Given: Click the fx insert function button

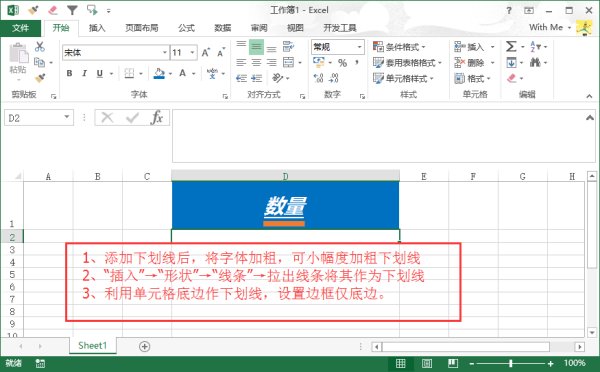Looking at the screenshot, I should coord(157,117).
